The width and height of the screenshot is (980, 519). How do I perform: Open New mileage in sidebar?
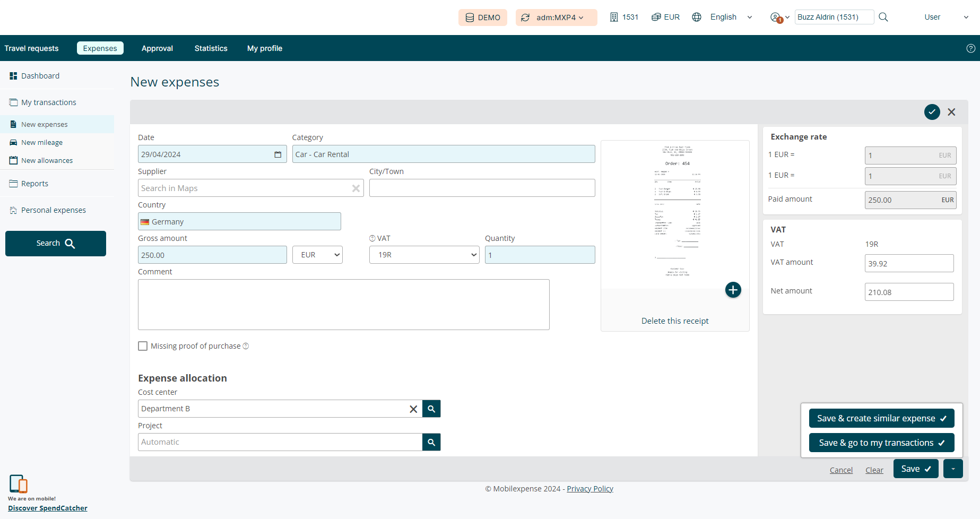coord(42,142)
